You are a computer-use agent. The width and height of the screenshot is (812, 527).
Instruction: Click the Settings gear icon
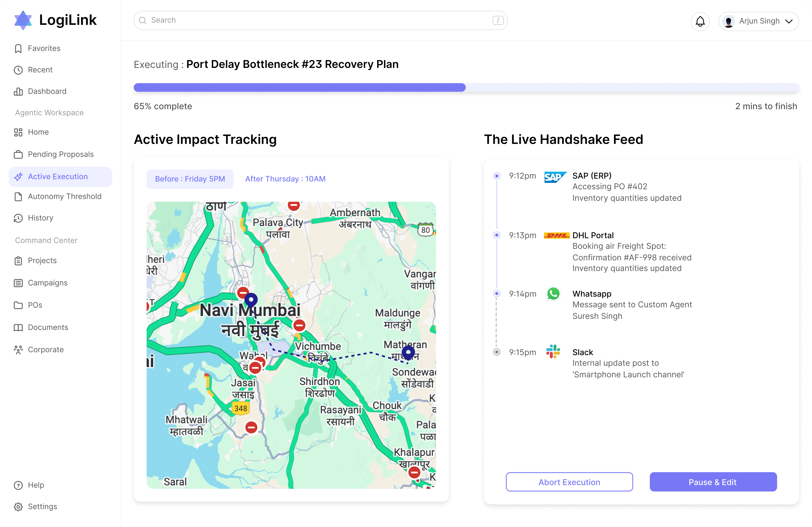pos(18,507)
